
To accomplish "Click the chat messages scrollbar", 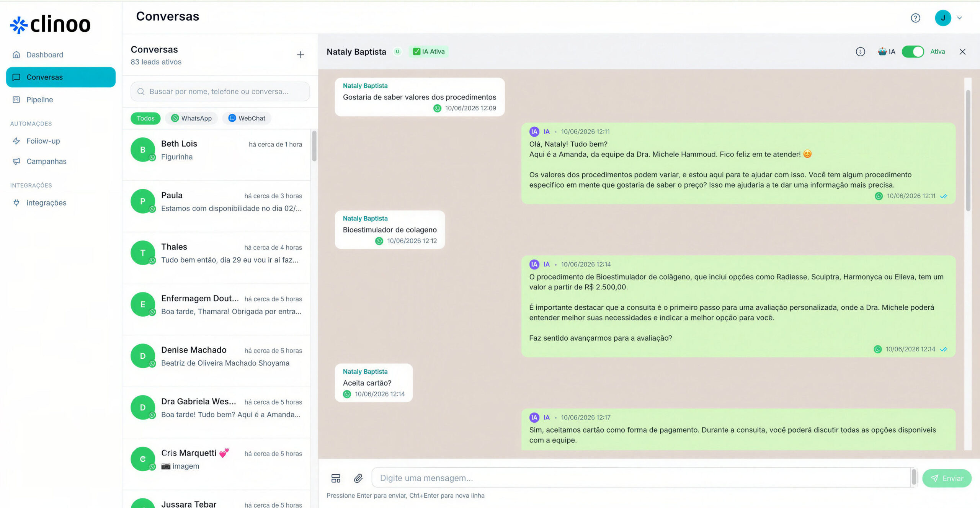I will [x=968, y=150].
